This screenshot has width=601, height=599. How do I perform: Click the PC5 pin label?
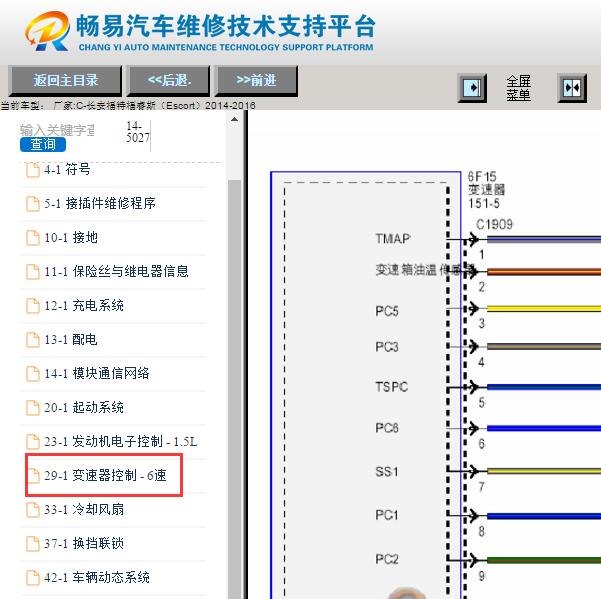click(387, 311)
